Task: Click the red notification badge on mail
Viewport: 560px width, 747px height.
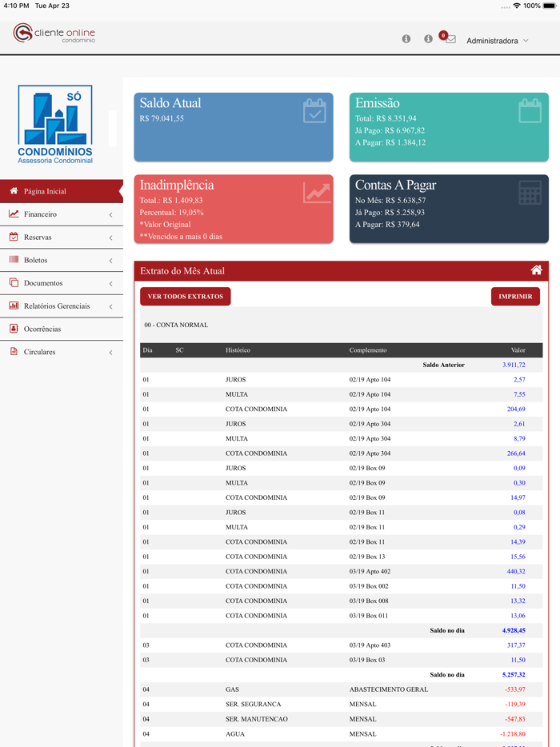Action: pos(443,34)
